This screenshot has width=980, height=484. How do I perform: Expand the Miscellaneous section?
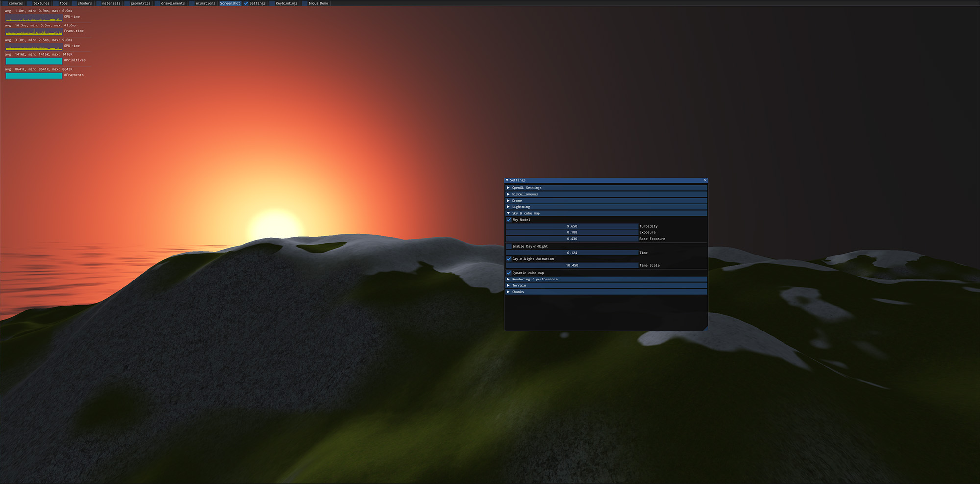tap(606, 194)
